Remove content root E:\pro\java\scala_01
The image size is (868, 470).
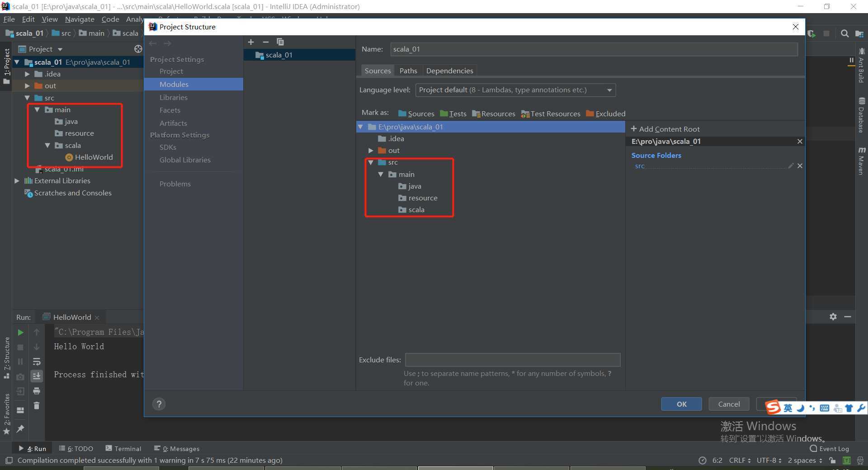[800, 142]
